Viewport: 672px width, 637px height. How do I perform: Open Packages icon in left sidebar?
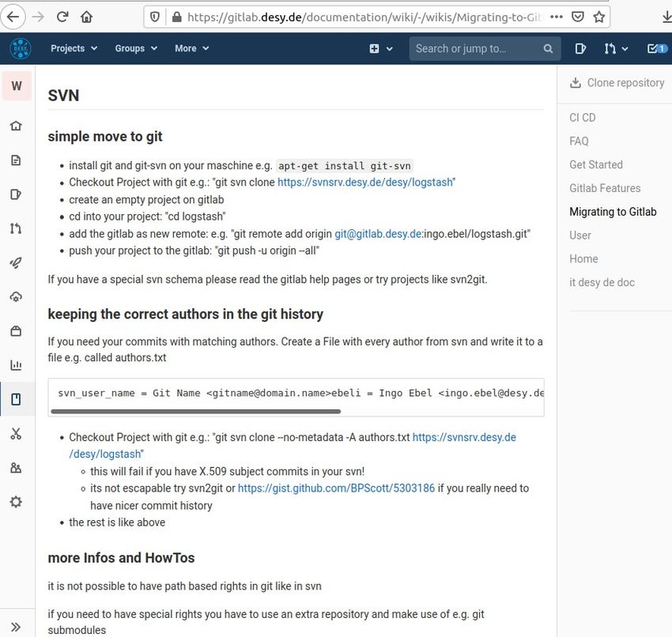16,331
